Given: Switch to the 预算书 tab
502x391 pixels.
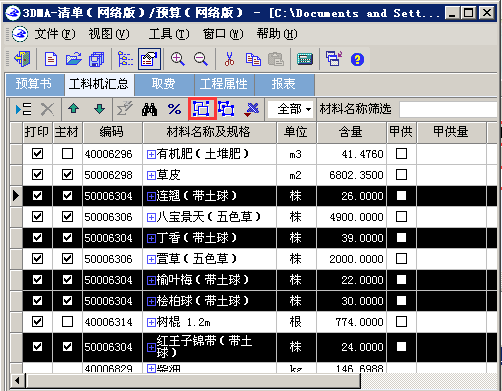Looking at the screenshot, I should point(34,84).
